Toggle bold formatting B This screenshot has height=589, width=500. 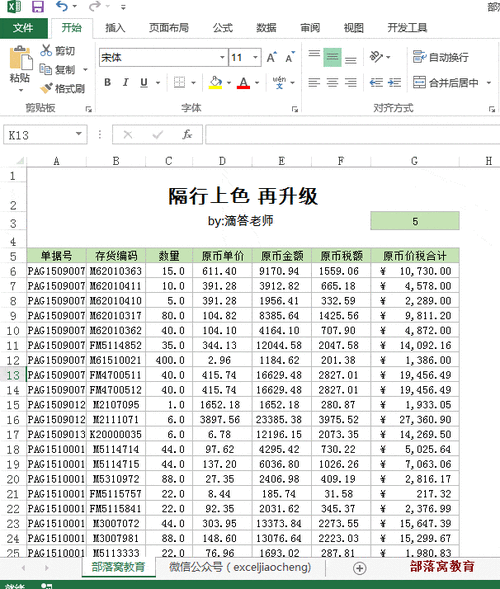[x=107, y=82]
